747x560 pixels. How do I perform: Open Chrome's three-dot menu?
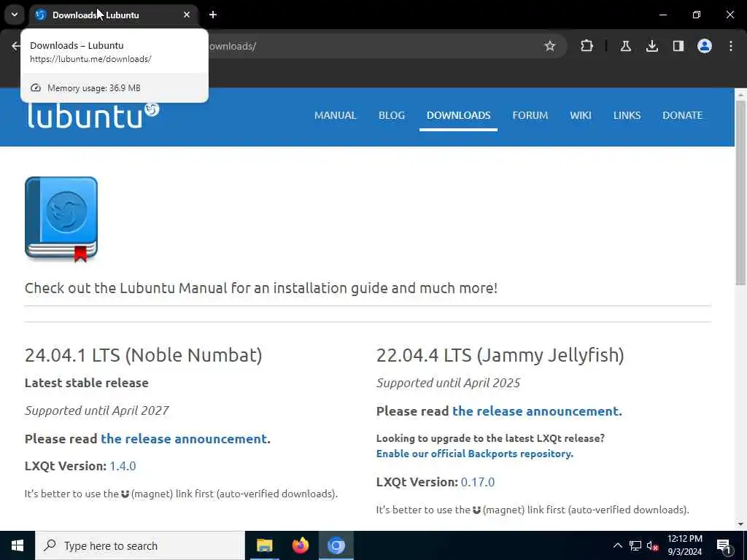click(731, 46)
